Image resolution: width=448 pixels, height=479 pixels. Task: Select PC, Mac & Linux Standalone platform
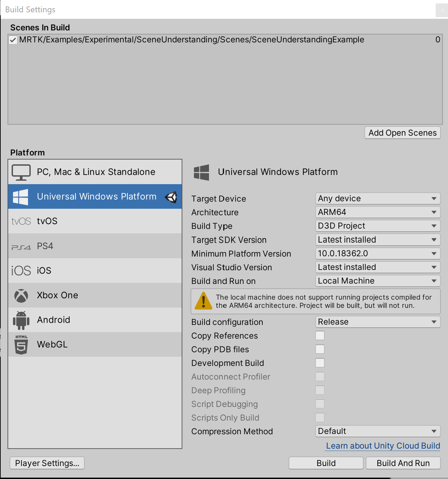(x=95, y=172)
